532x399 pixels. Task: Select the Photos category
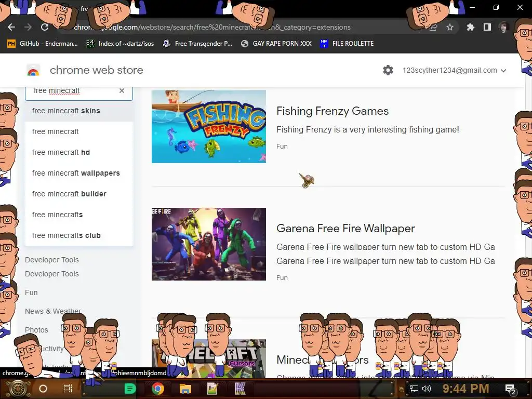coord(36,330)
